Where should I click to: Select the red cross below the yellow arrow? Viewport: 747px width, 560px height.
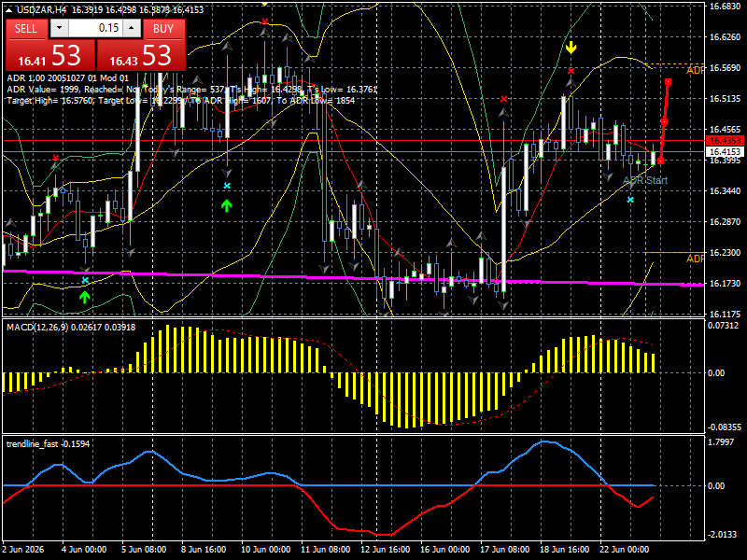tap(571, 71)
